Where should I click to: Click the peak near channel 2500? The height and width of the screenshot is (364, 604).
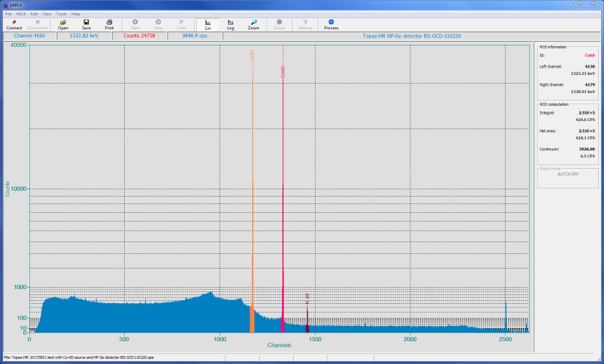506,316
